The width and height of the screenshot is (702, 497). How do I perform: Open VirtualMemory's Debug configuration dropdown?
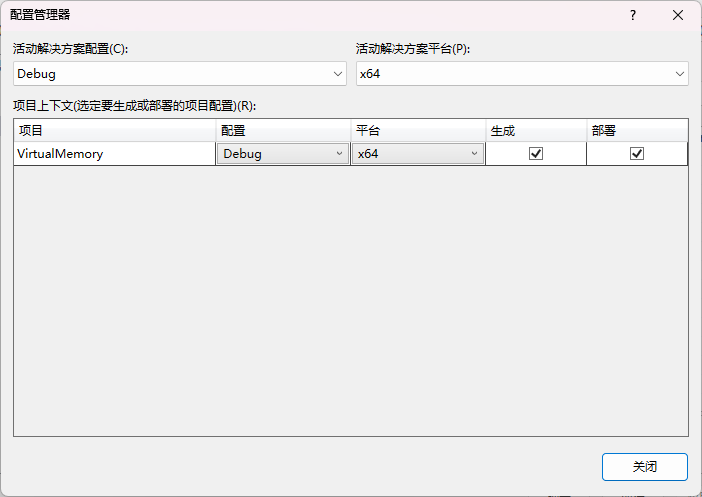tap(340, 154)
